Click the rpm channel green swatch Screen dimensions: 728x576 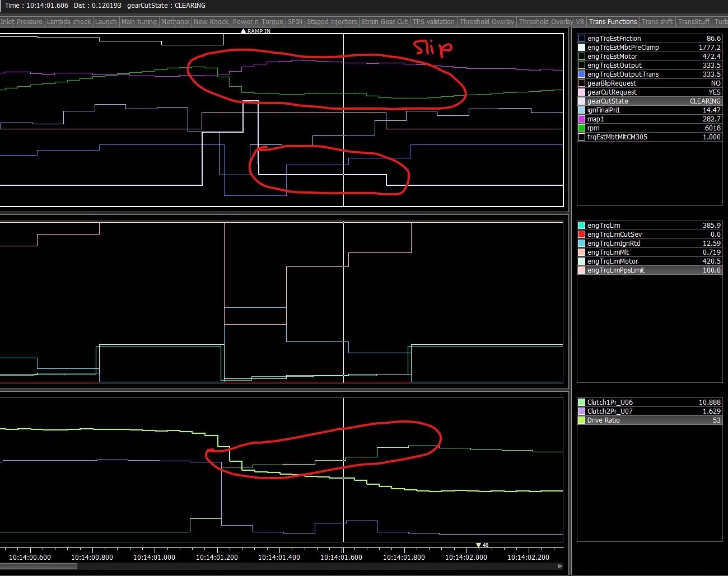[x=581, y=128]
